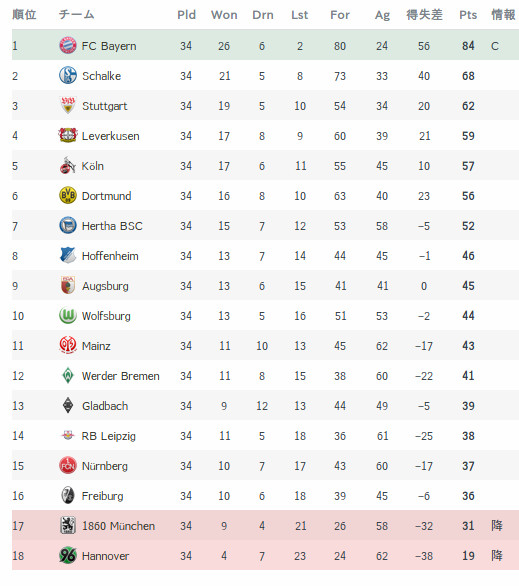Image resolution: width=519 pixels, height=586 pixels.
Task: Click the 1860 München crest
Action: [68, 525]
